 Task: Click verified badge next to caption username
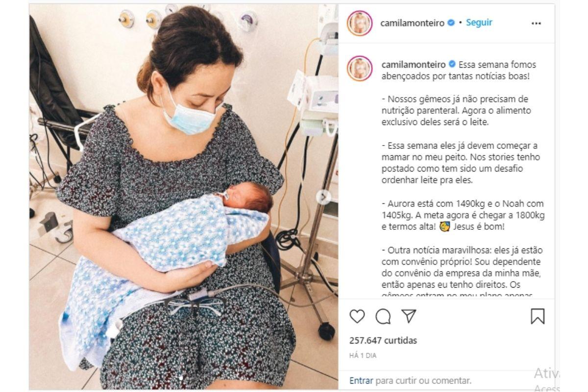451,65
